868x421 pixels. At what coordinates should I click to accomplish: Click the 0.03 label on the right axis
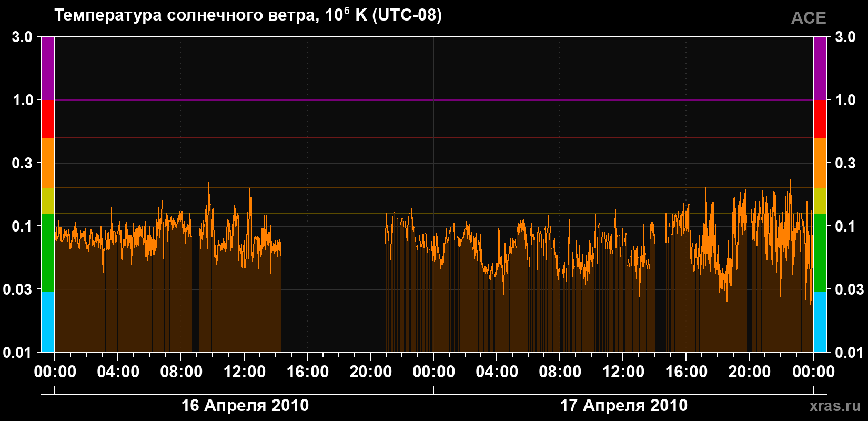[850, 289]
